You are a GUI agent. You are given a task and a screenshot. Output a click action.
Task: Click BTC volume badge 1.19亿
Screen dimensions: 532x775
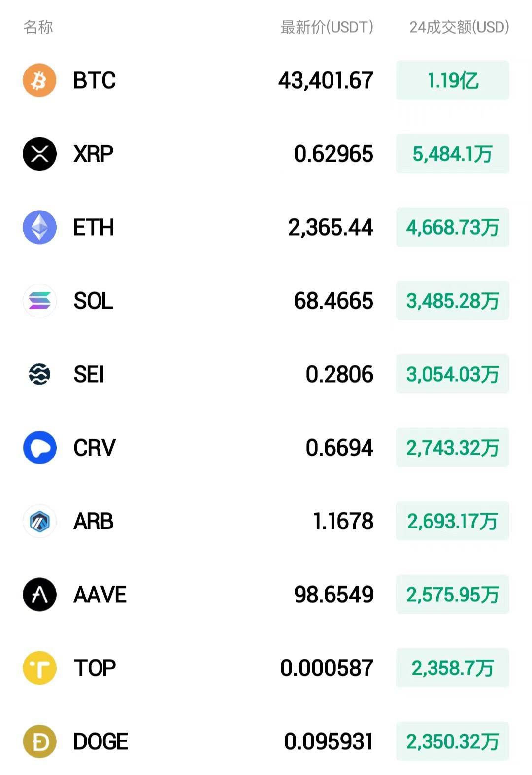click(452, 80)
